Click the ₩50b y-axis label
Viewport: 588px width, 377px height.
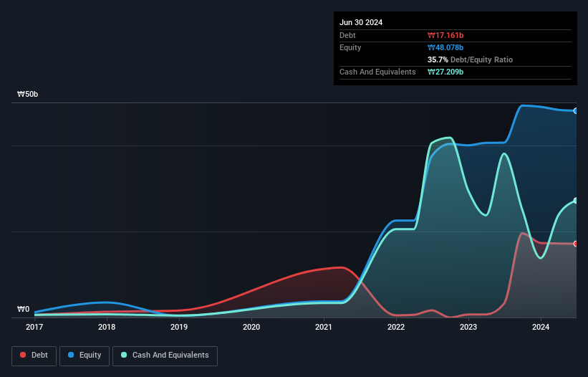click(27, 94)
